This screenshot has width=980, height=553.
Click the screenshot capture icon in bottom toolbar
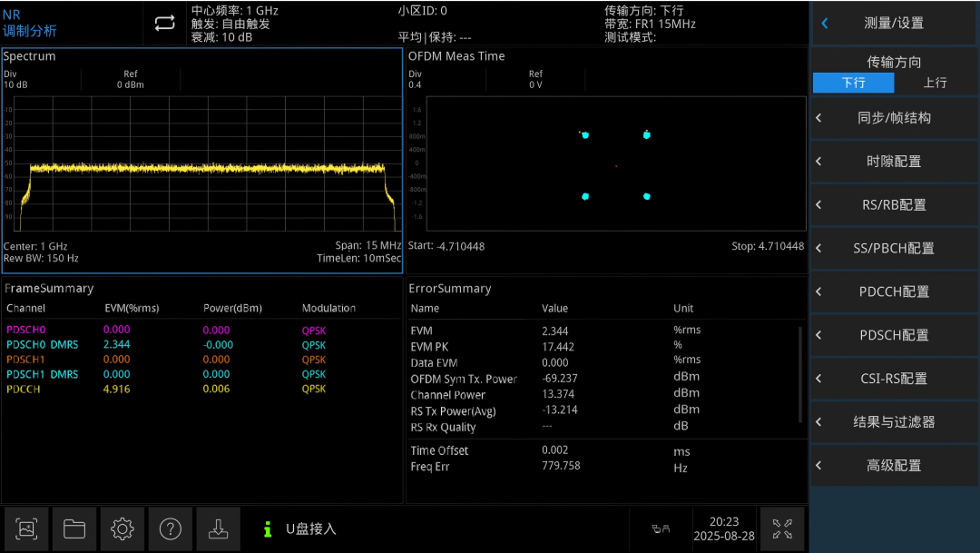click(x=26, y=528)
